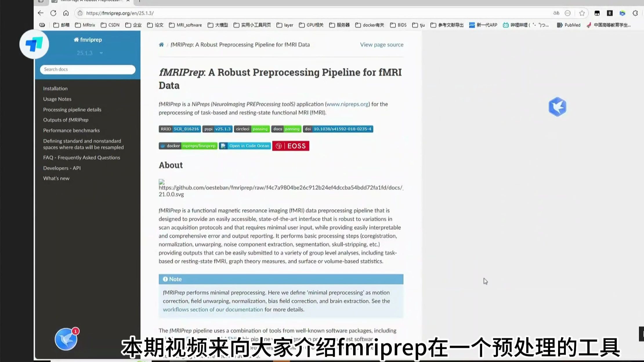Screen dimensions: 644x362
Task: Click the round blue logo at top-left
Action: point(34,44)
